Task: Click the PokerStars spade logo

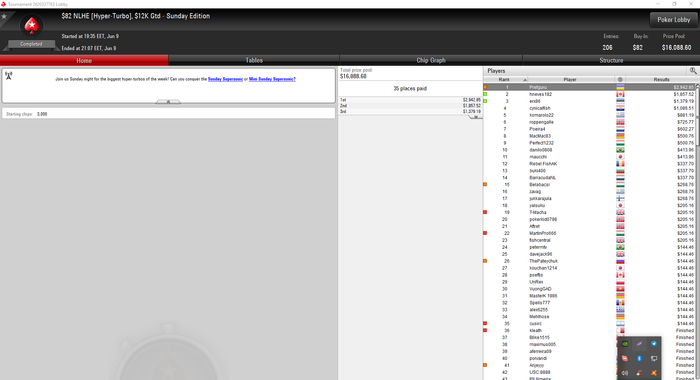Action: coord(31,26)
